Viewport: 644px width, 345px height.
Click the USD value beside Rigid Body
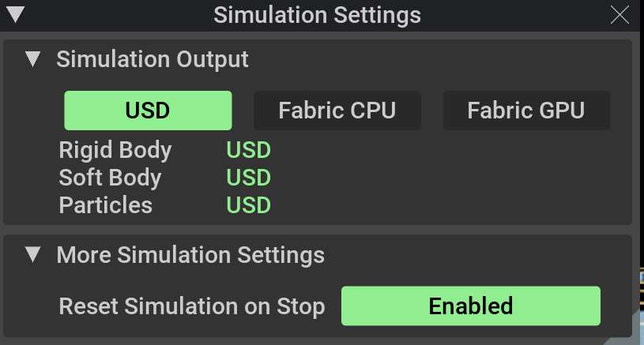click(x=249, y=150)
